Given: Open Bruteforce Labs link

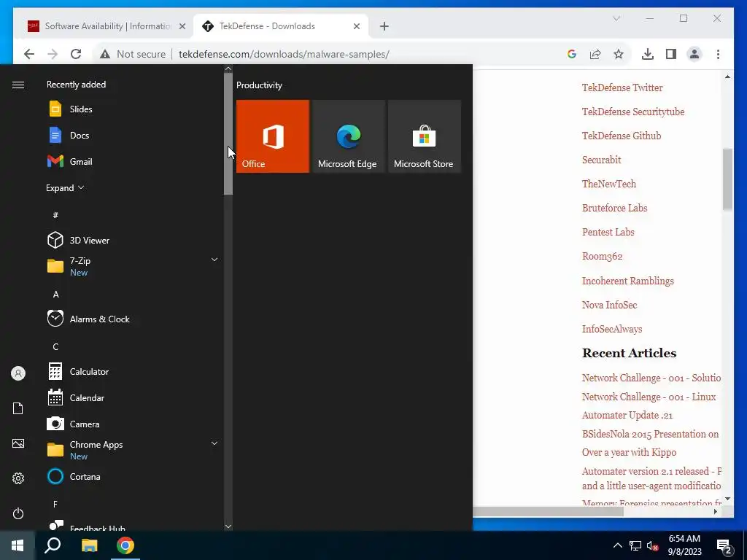Looking at the screenshot, I should (x=614, y=208).
